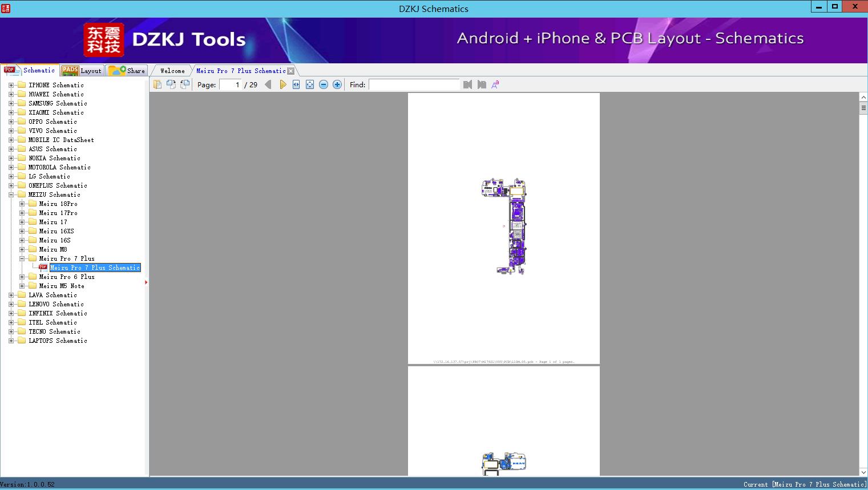Click the folder icon beside Meizu 18Pro
Viewport: 868px width, 490px height.
click(x=33, y=204)
